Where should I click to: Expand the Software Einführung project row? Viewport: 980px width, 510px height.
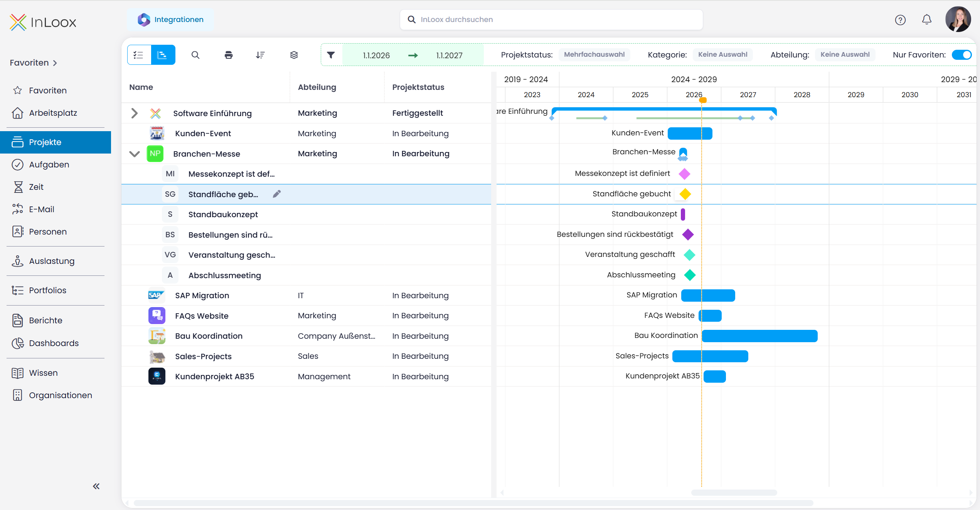coord(134,113)
